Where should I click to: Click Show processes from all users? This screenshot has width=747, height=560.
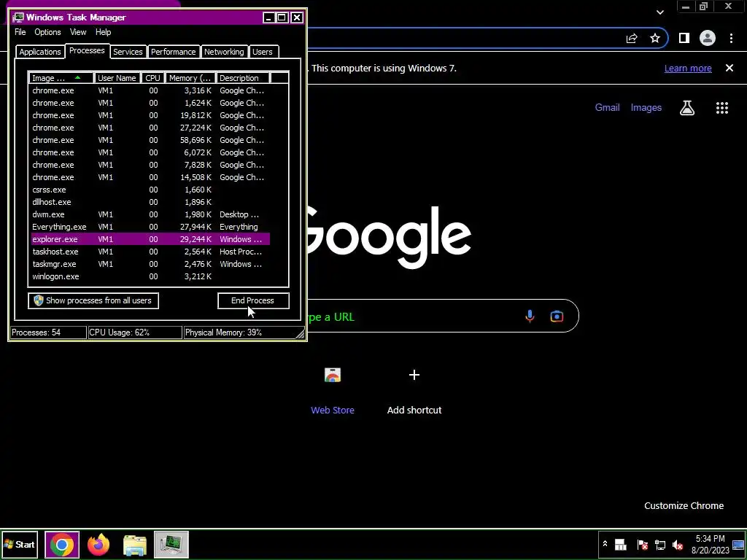click(x=93, y=300)
